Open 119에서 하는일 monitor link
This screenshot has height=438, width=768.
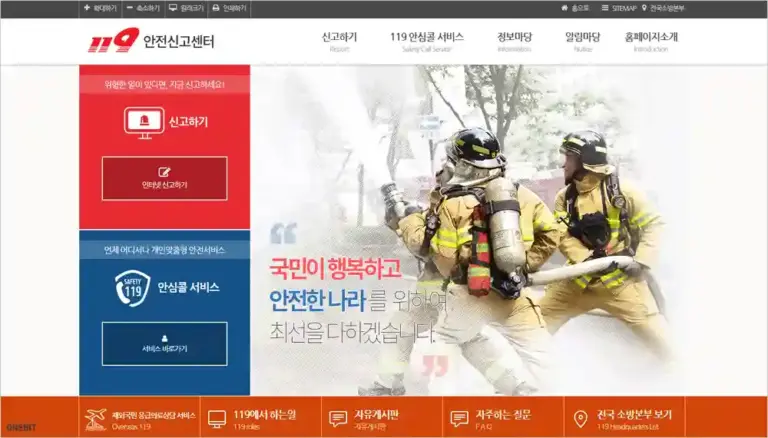261,420
